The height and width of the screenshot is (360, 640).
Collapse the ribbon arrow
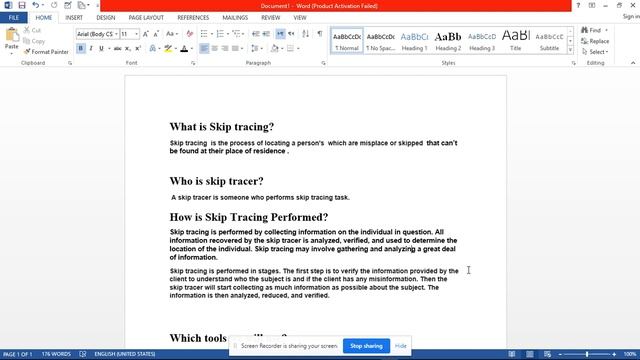[633, 63]
